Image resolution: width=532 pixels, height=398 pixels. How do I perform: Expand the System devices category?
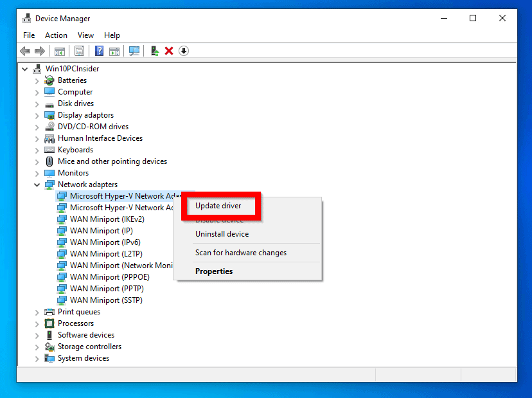point(37,358)
